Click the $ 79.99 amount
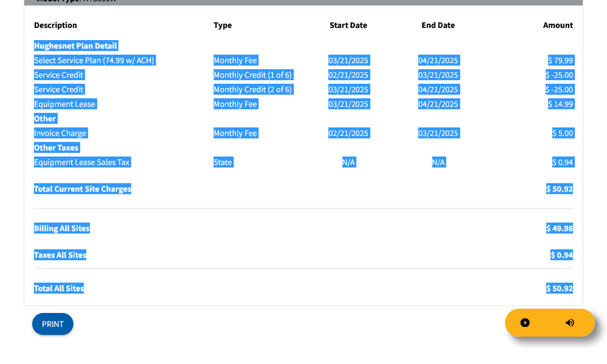Image resolution: width=607 pixels, height=364 pixels. pyautogui.click(x=560, y=60)
